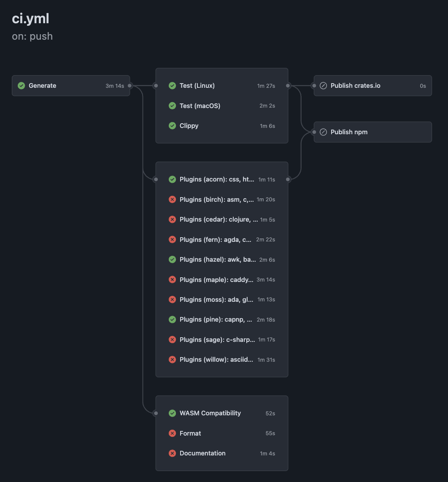Click the failure icon beside Documentation
This screenshot has width=448, height=482.
(x=172, y=453)
